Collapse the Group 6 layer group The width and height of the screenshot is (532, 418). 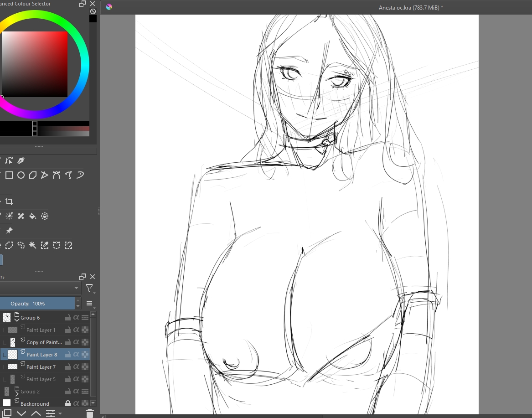(17, 320)
